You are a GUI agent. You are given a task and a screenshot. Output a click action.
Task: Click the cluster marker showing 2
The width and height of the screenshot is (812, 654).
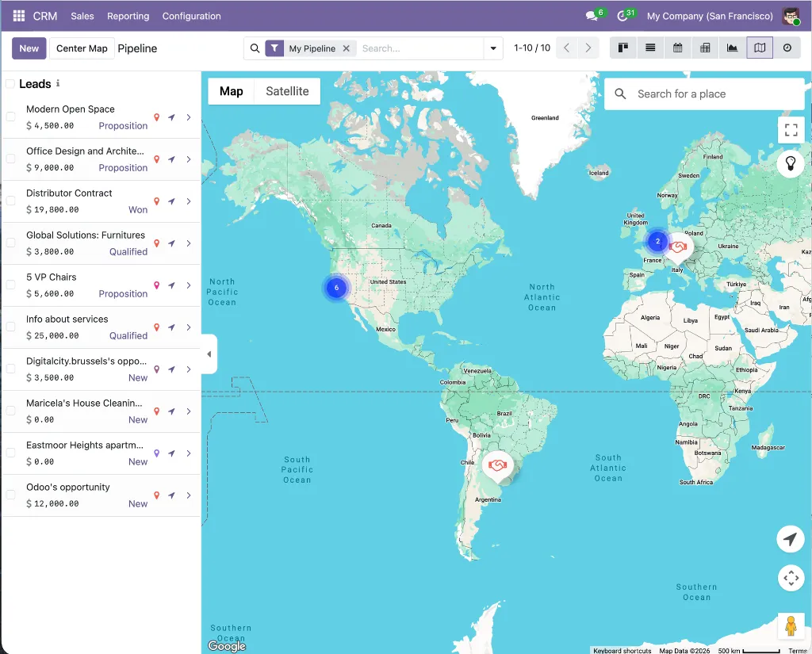[x=657, y=241]
